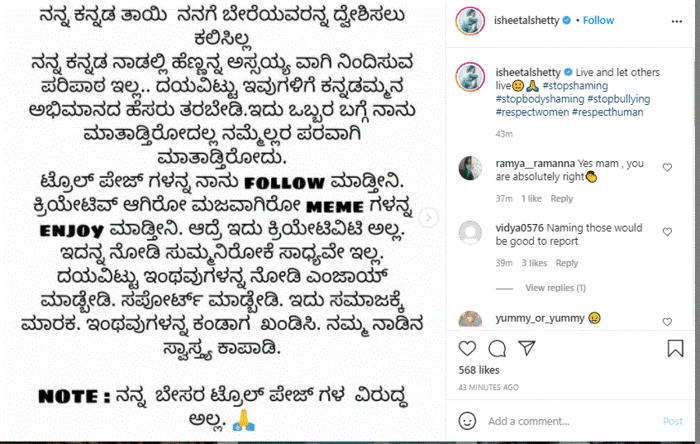Reply to vidya0576's comment
The width and height of the screenshot is (700, 444).
point(567,263)
